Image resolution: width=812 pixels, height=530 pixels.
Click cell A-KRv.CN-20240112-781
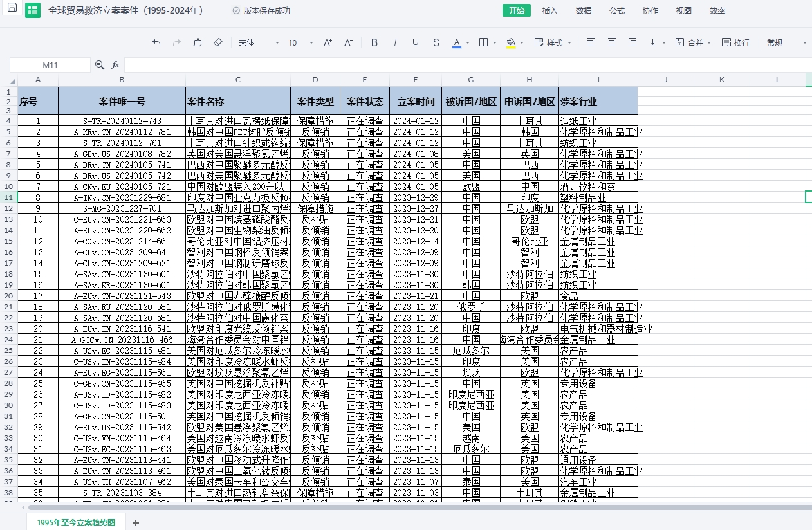pos(122,132)
